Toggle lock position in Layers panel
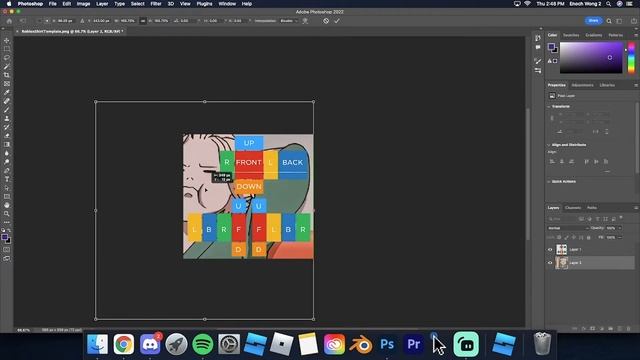640x360 pixels. pos(573,237)
